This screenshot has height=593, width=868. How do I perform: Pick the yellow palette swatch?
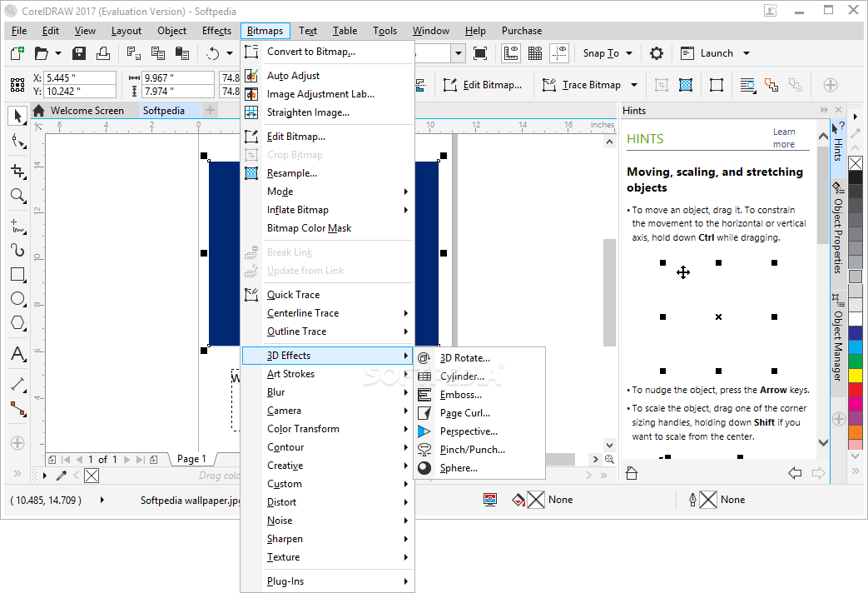[x=856, y=375]
